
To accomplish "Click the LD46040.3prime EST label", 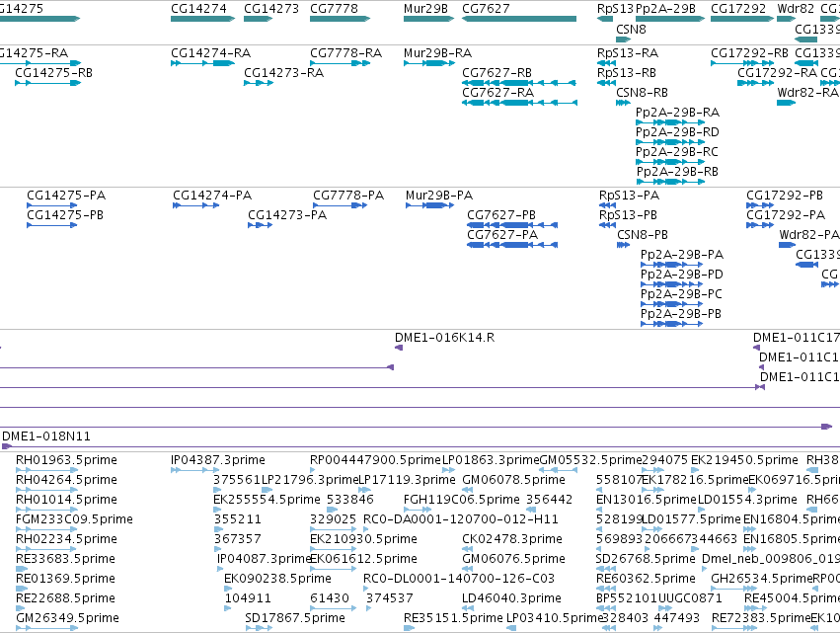I will [x=511, y=598].
